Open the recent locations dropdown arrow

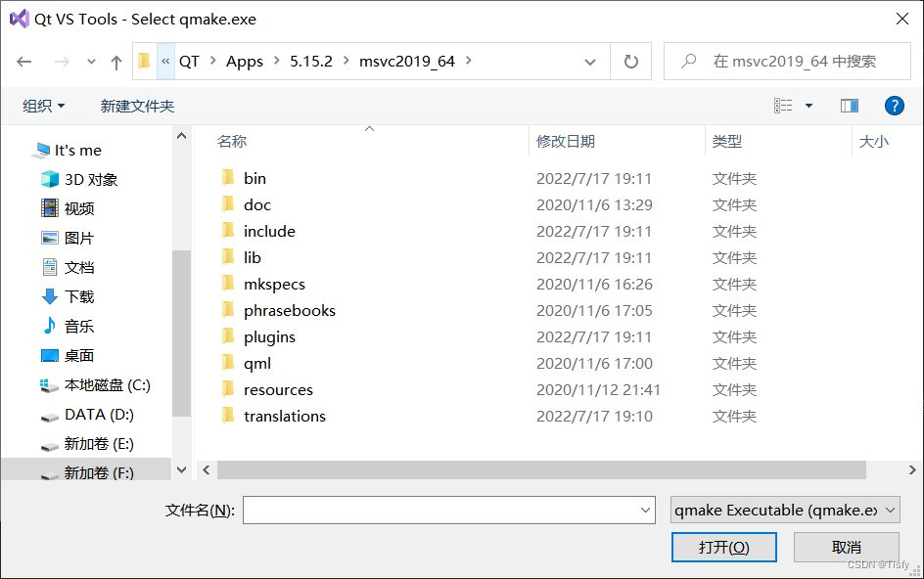91,62
